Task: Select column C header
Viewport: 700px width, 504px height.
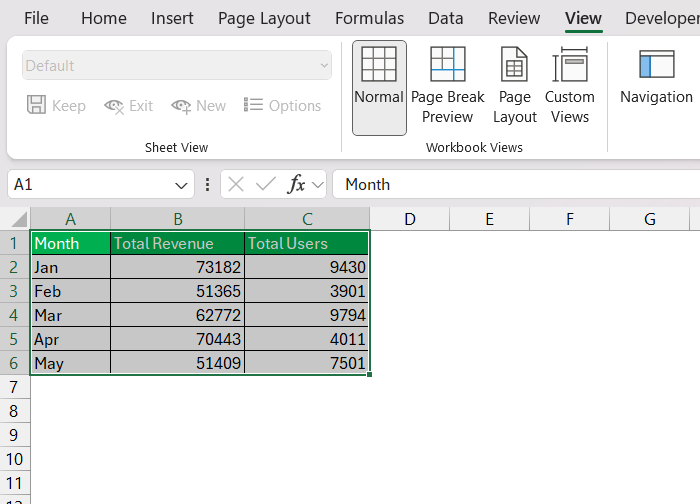Action: 307,219
